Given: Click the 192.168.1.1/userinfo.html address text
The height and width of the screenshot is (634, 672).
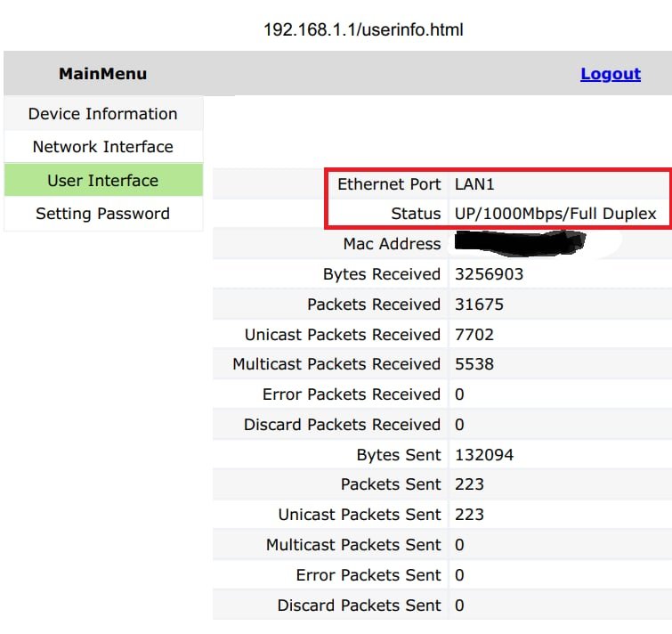Looking at the screenshot, I should (x=363, y=30).
